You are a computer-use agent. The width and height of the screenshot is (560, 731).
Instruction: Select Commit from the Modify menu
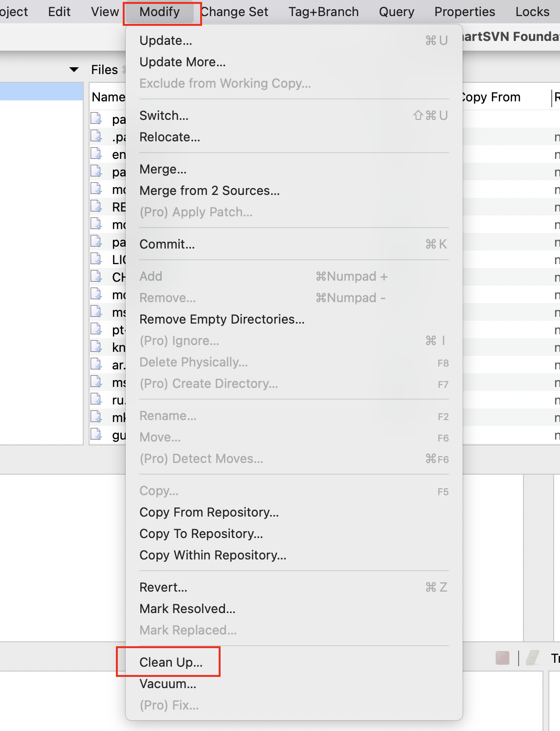(x=167, y=244)
